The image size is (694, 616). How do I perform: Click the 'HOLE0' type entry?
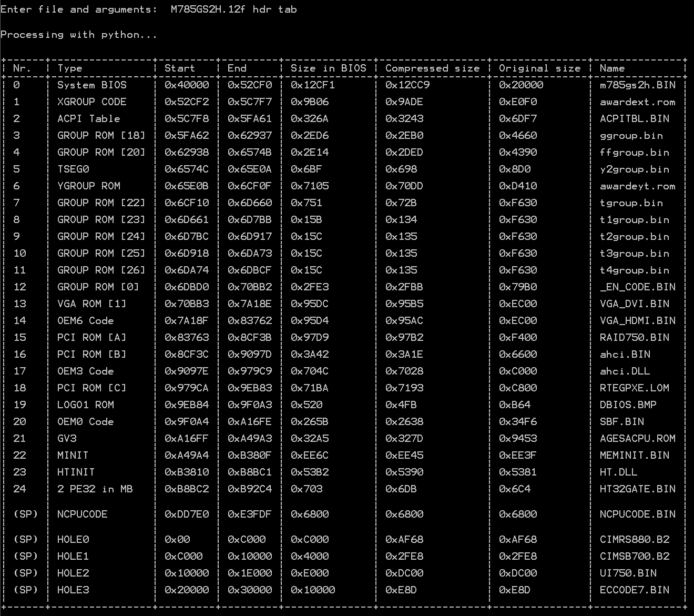(73, 539)
